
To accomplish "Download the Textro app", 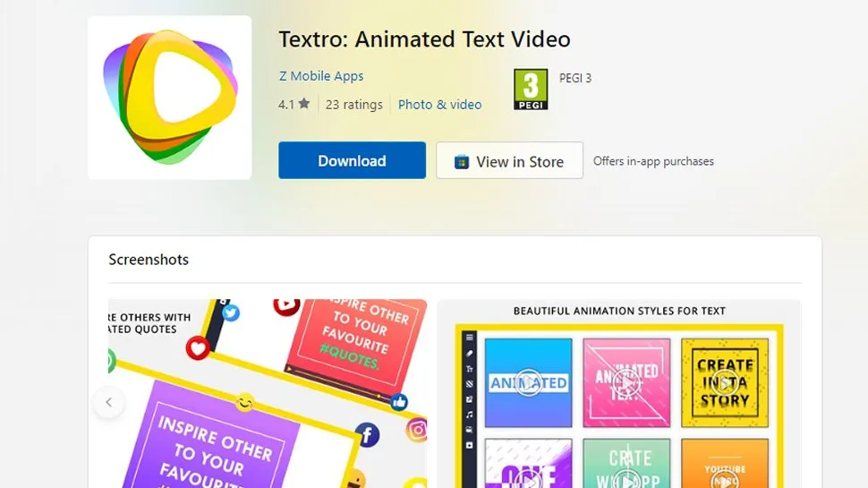I will (x=352, y=160).
